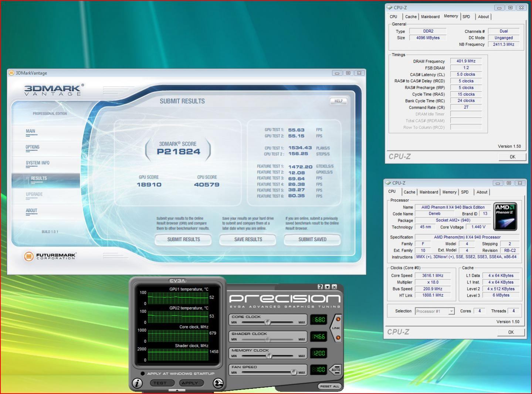Click the GPU score value 18910
Screen dimensions: 532x394
(x=149, y=184)
